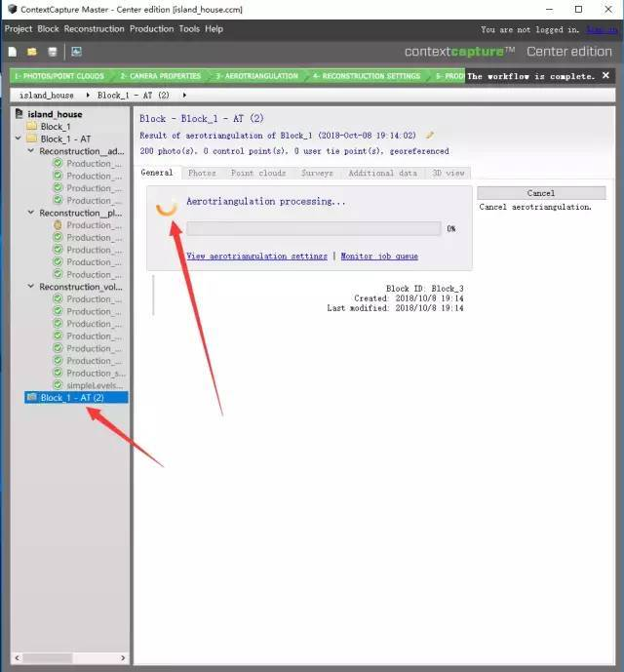Click the icon of selected Block_1 - AT (2)
Screen dimensions: 624x672
coord(32,397)
